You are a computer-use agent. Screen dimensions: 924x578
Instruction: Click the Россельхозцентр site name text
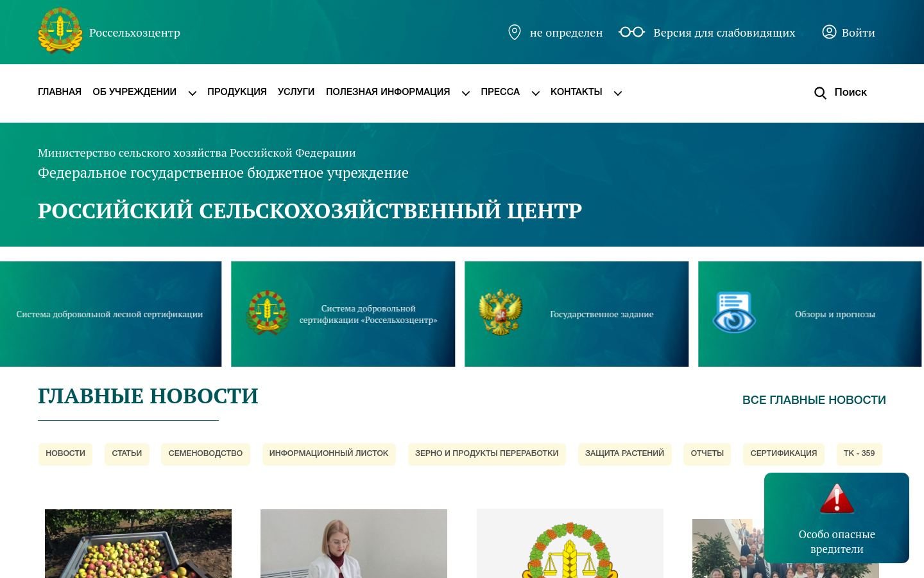[134, 33]
